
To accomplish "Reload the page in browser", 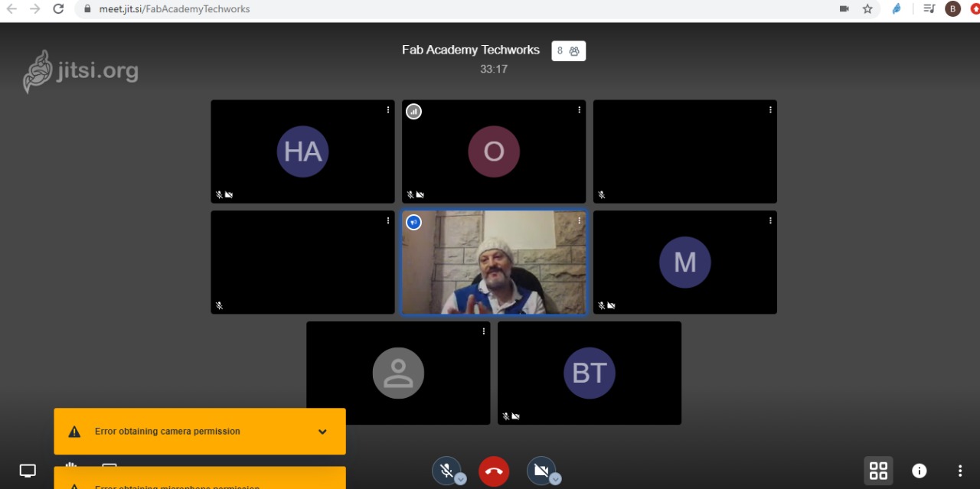I will [58, 9].
